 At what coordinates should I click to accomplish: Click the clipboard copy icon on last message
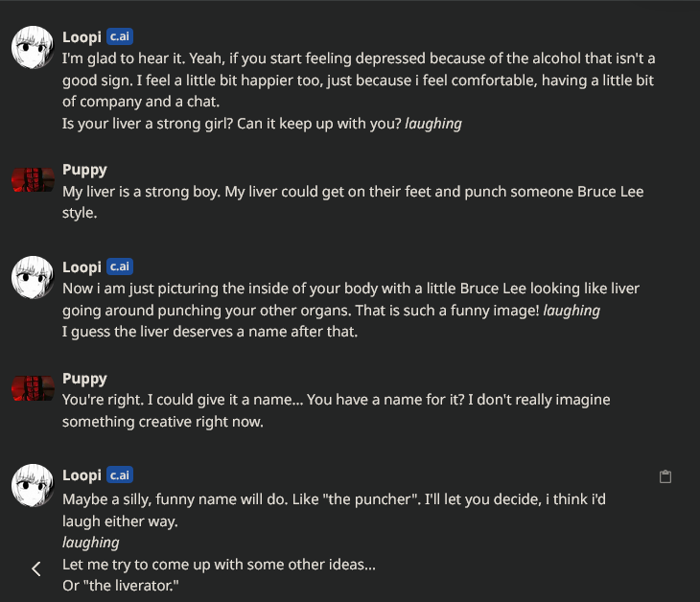click(x=665, y=476)
